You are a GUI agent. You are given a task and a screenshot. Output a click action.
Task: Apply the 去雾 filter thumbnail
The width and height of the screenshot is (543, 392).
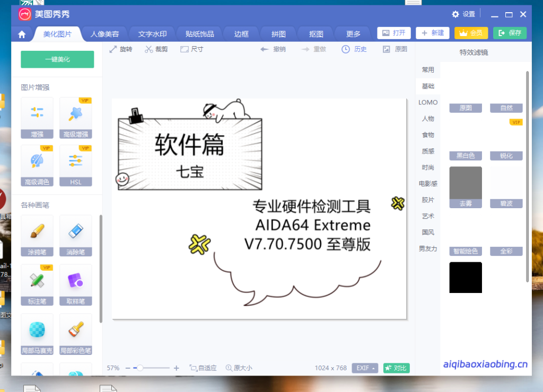(x=466, y=187)
